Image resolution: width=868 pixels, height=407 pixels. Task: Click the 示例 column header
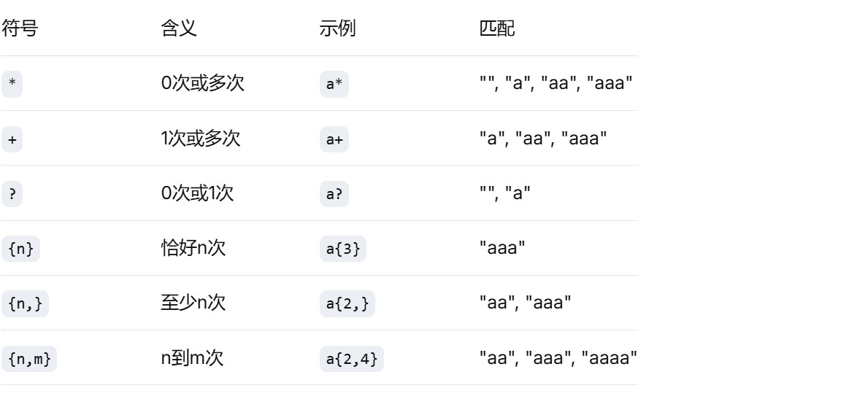pyautogui.click(x=337, y=29)
